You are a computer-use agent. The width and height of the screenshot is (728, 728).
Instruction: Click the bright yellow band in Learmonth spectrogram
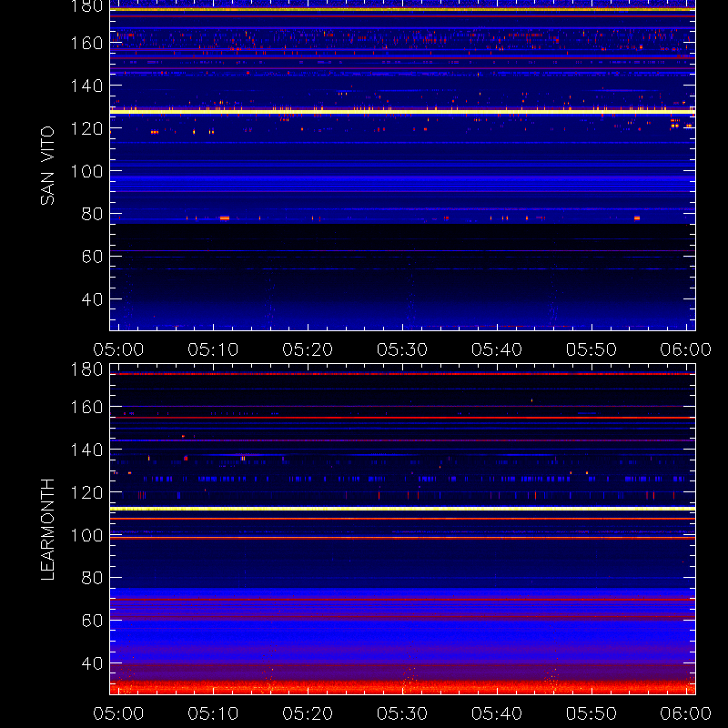(x=402, y=509)
